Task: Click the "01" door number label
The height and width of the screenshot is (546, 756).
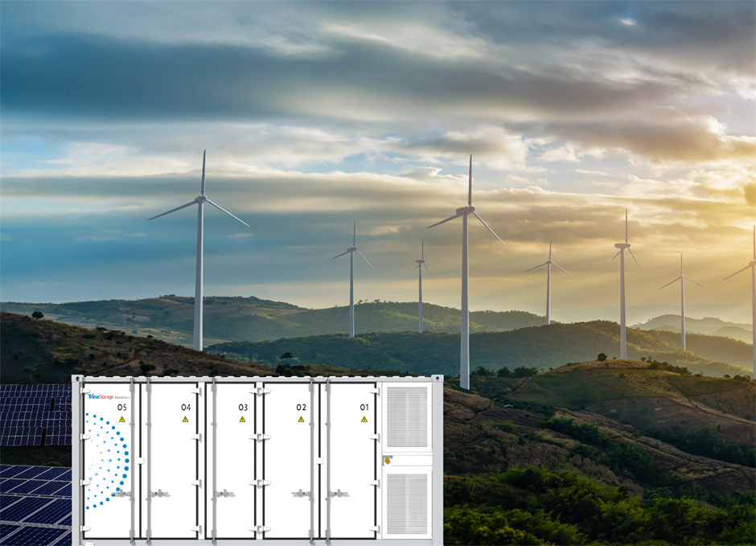Action: click(364, 407)
